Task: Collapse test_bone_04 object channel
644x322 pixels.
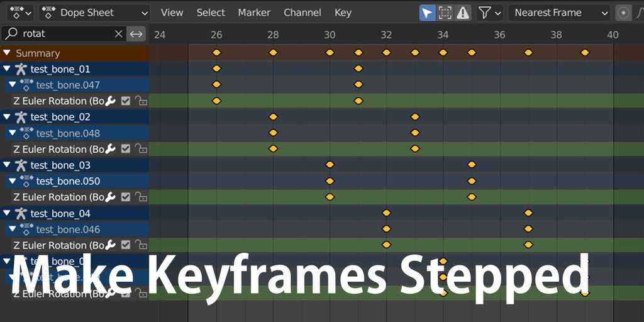Action: [x=6, y=213]
